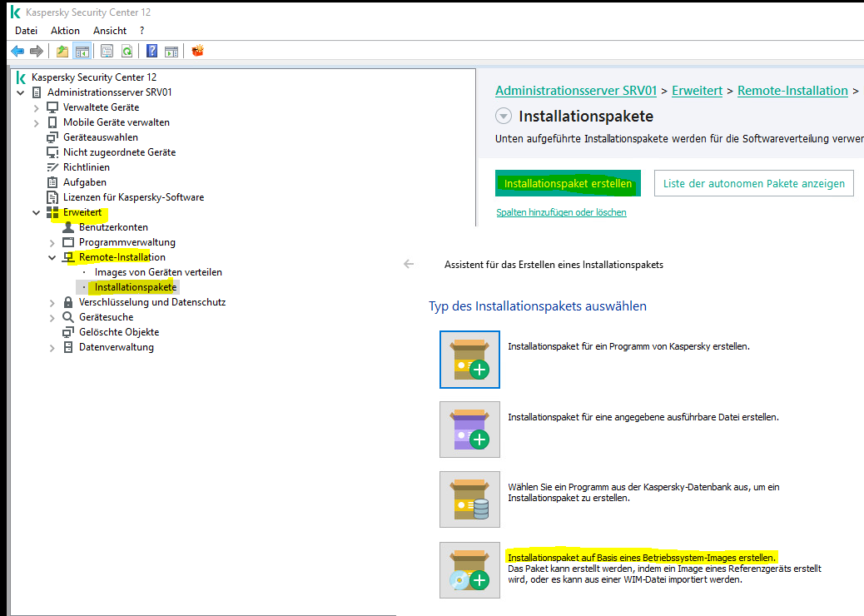This screenshot has width=864, height=616.
Task: Click the server icon beside Administrationsserver SRV01
Action: (x=37, y=92)
